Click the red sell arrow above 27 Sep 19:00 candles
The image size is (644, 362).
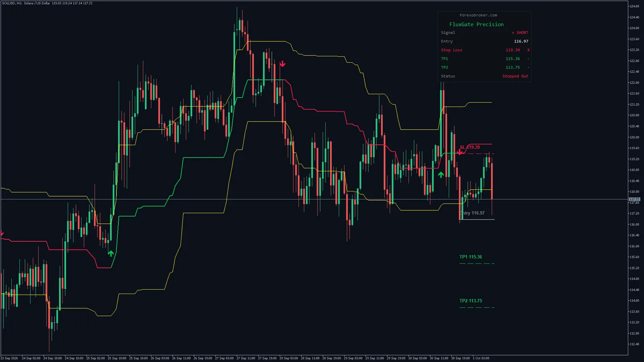coord(283,64)
